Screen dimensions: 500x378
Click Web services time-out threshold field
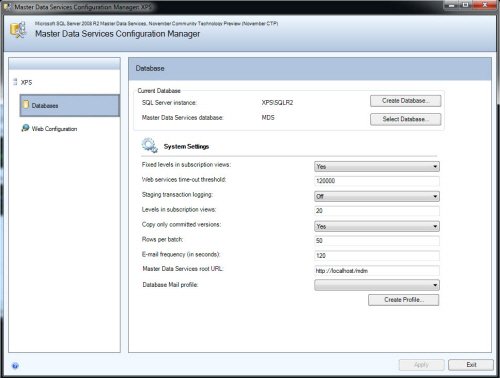point(377,181)
